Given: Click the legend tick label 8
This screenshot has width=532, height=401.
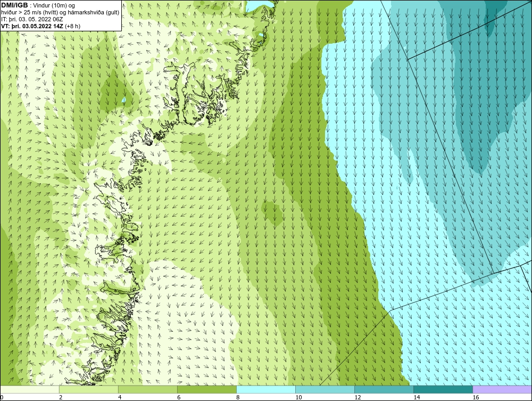Looking at the screenshot, I should click(238, 398).
